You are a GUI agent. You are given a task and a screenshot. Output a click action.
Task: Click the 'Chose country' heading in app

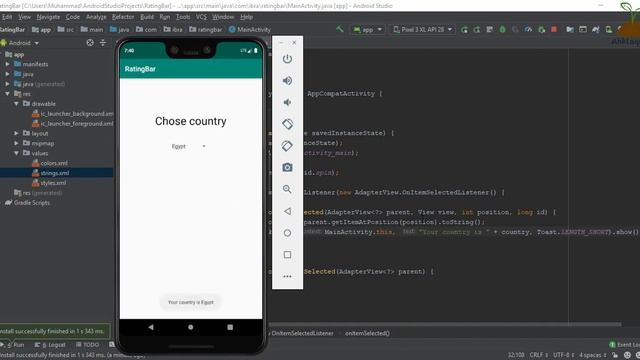tap(191, 121)
